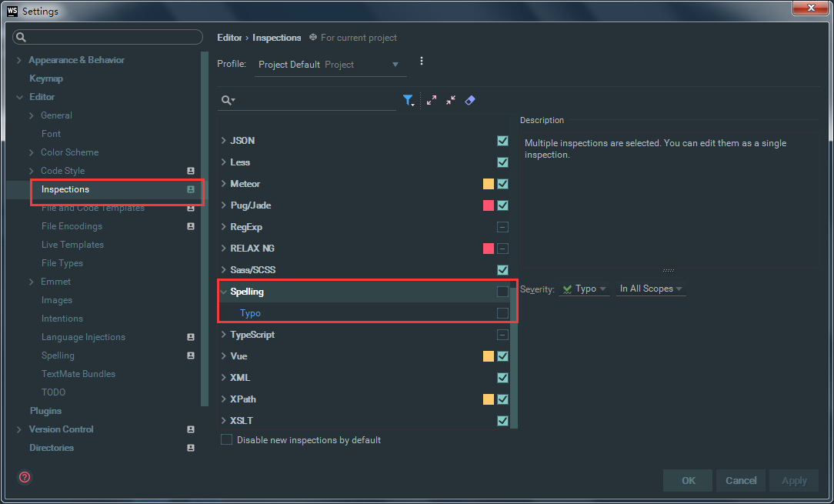This screenshot has width=834, height=504.
Task: Focus the inspections filter field
Action: click(x=308, y=100)
